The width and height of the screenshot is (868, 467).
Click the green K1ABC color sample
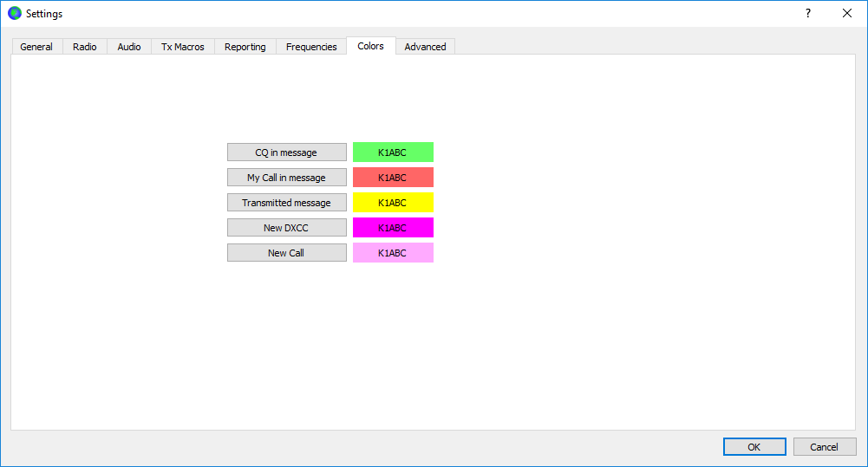pos(393,152)
